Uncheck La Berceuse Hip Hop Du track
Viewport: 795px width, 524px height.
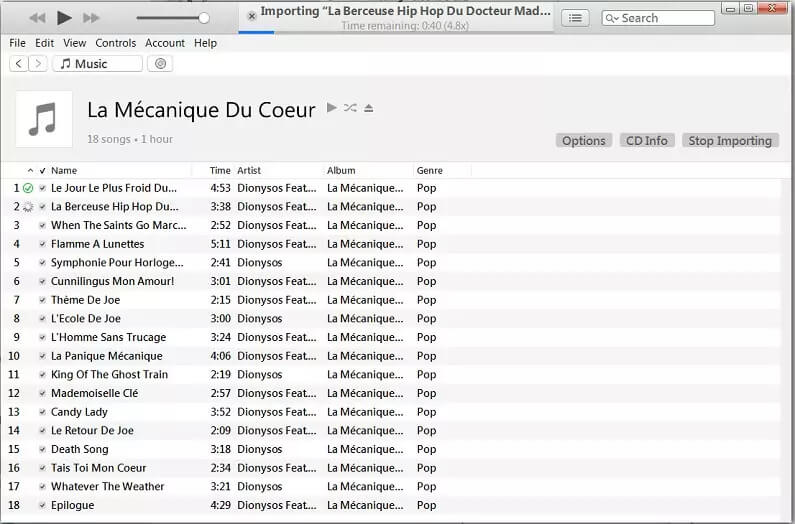click(43, 207)
